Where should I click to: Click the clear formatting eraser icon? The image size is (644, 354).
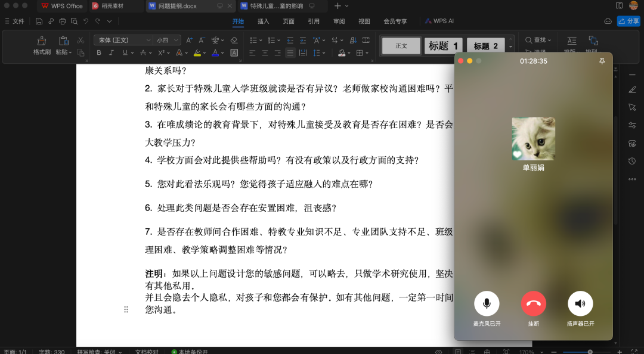pyautogui.click(x=234, y=40)
